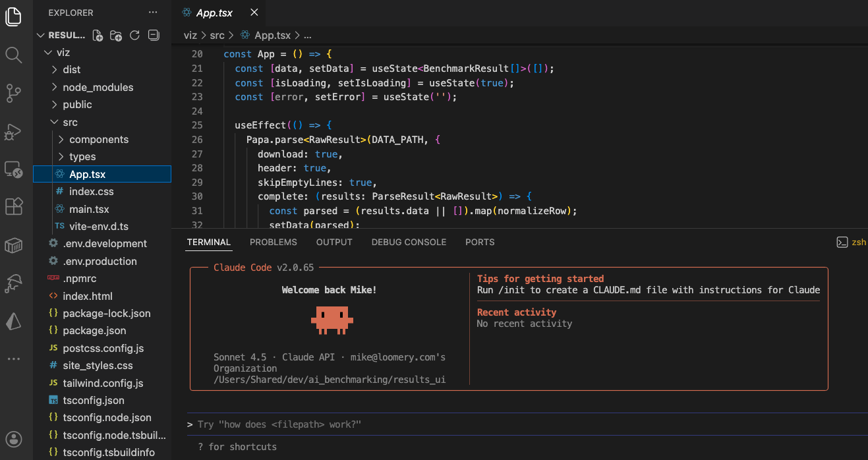Screen dimensions: 868x460
Task: Switch to the PROBLEMS tab
Action: click(273, 242)
